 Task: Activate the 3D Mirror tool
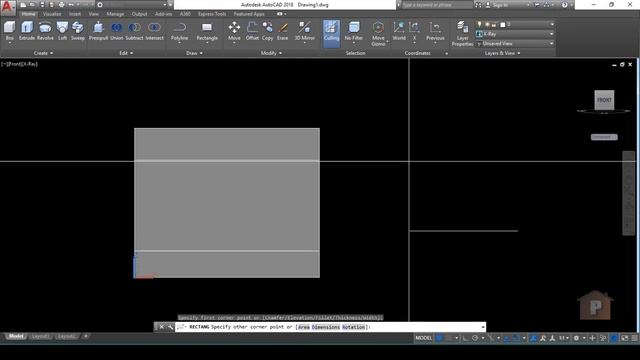[304, 31]
